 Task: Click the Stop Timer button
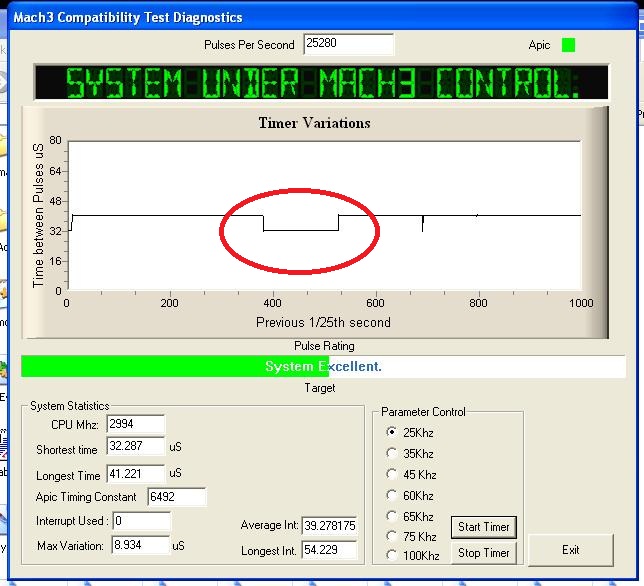483,553
